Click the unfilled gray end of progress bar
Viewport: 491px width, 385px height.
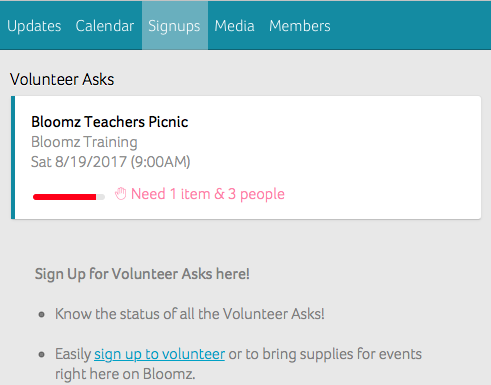[x=101, y=197]
